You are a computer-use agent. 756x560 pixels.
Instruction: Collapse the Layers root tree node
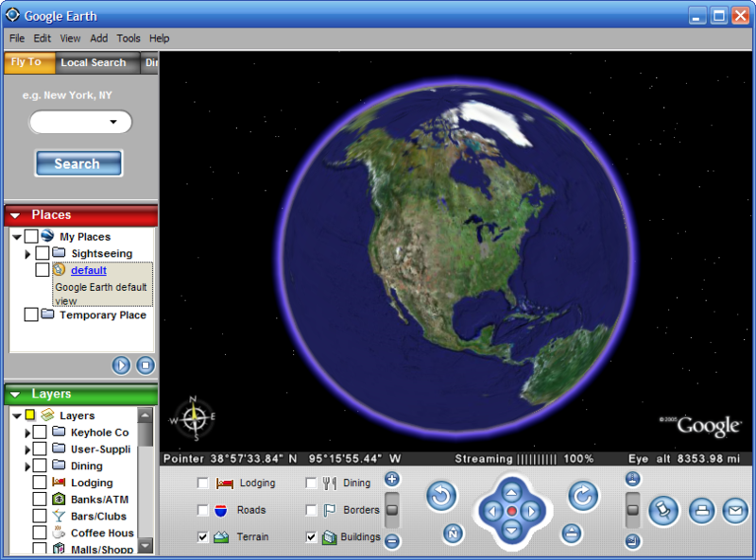pos(17,416)
